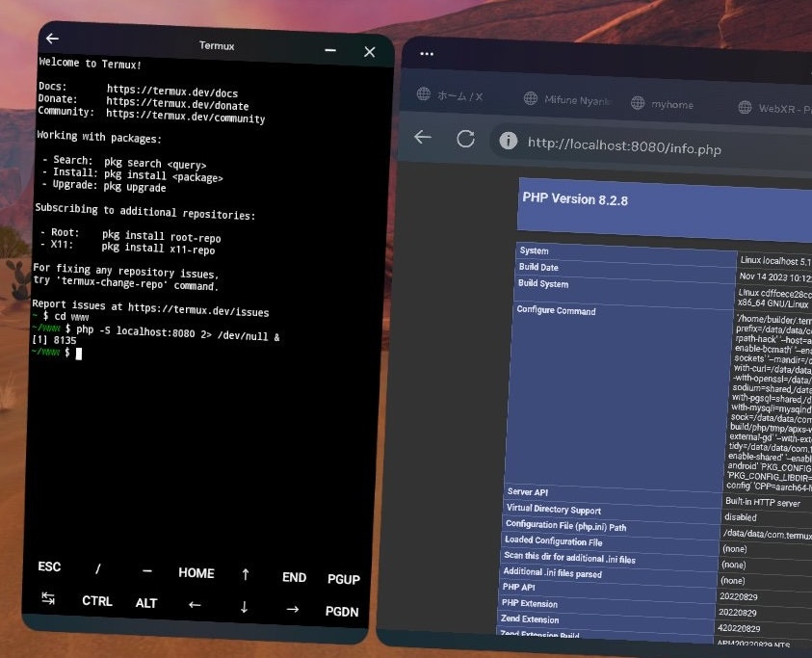Click the https://termux.dev/issues URL in terminal
This screenshot has width=812, height=658.
[x=198, y=310]
